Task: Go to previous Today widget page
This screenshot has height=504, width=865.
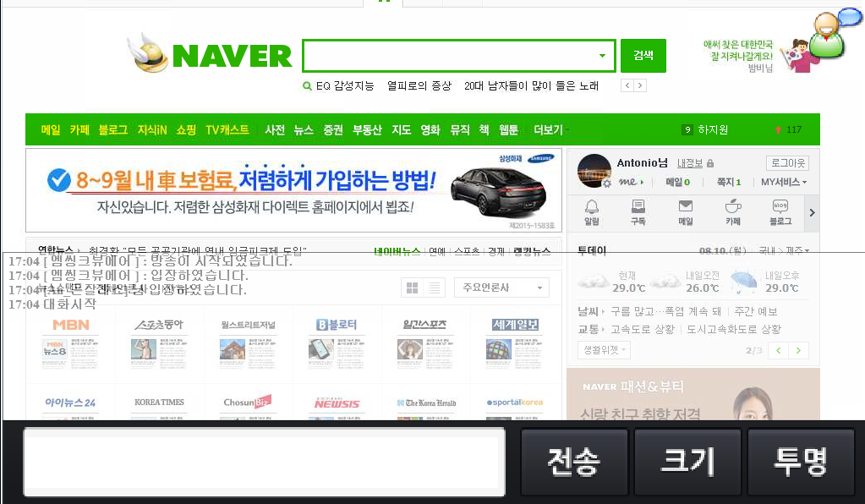Action: 779,351
